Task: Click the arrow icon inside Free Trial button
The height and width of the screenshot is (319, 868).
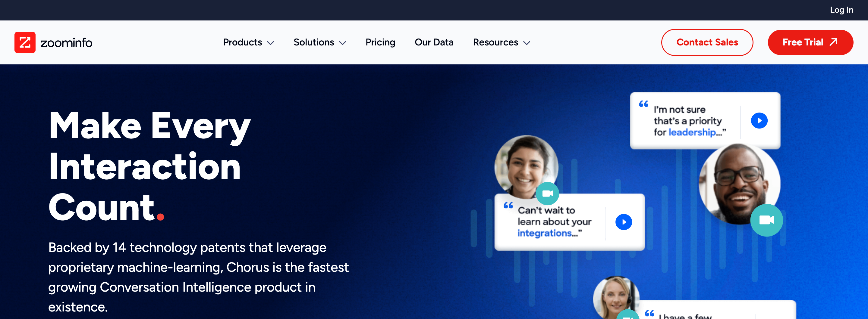Action: 833,42
